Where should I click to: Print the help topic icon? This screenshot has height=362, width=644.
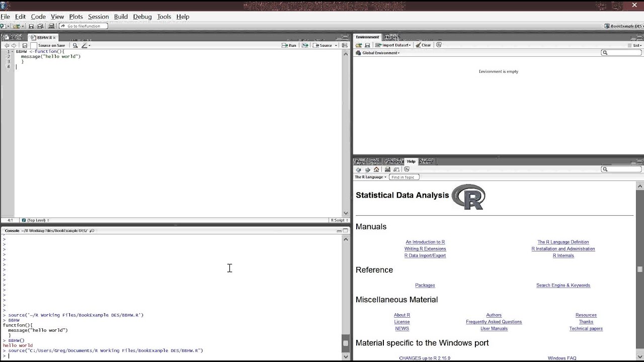point(387,169)
